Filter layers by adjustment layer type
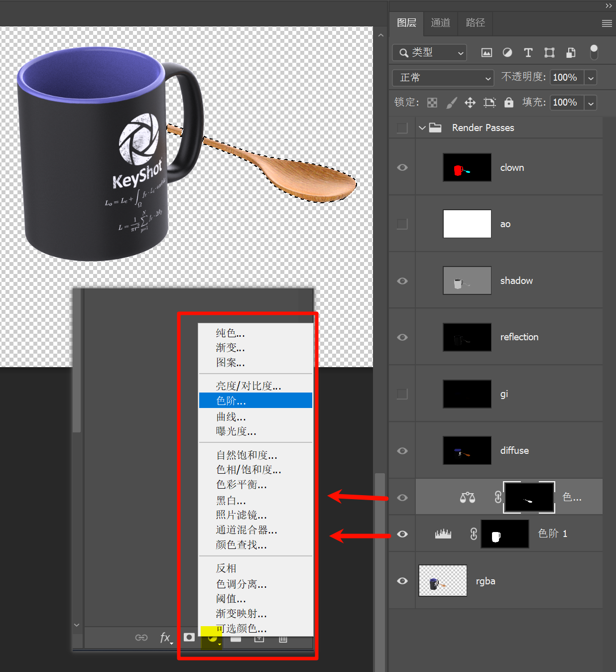Viewport: 616px width, 672px height. 507,52
